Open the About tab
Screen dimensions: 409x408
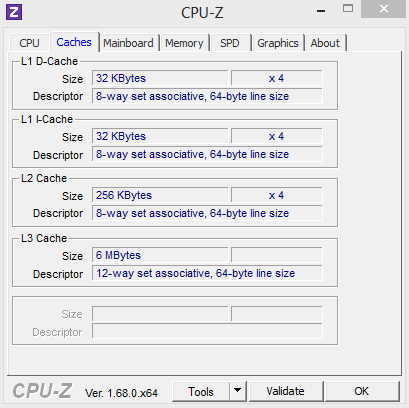pyautogui.click(x=325, y=43)
